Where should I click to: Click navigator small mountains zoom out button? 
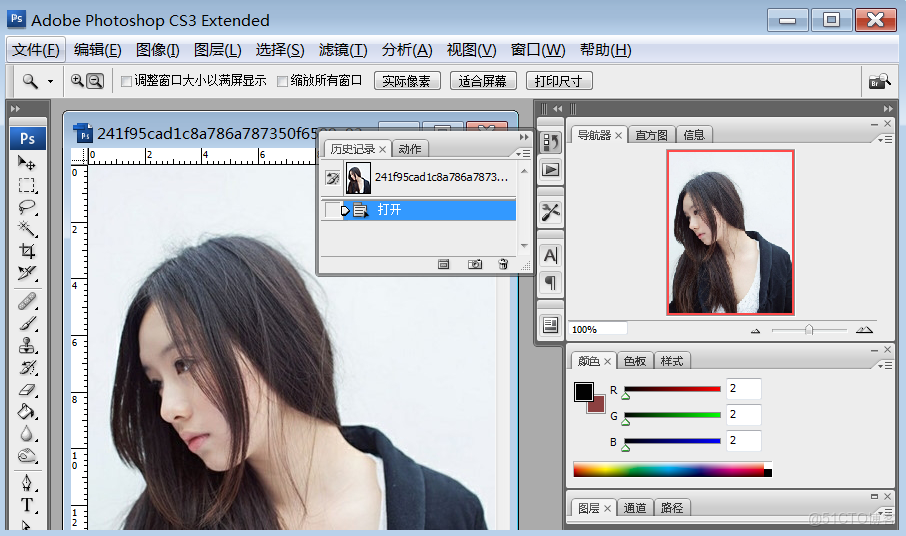pyautogui.click(x=755, y=331)
